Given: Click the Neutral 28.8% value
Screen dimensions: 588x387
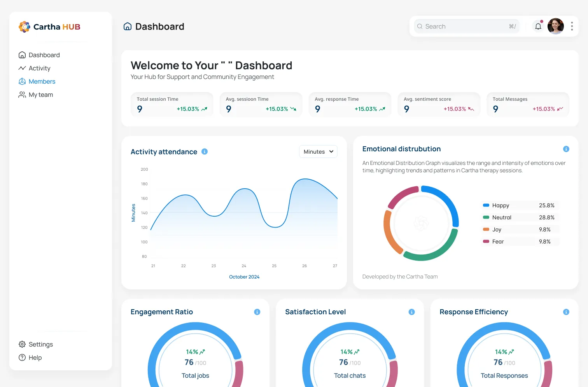Looking at the screenshot, I should coord(547,217).
